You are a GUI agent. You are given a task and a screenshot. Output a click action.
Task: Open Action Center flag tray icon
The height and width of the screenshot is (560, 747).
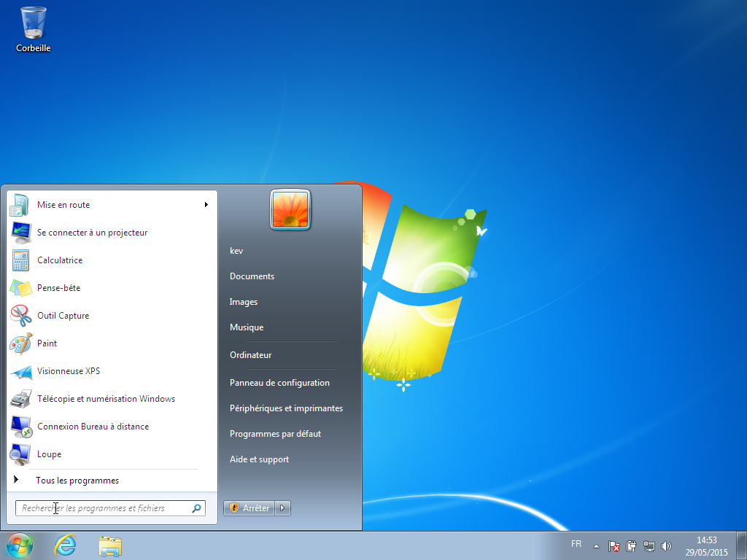pos(614,546)
